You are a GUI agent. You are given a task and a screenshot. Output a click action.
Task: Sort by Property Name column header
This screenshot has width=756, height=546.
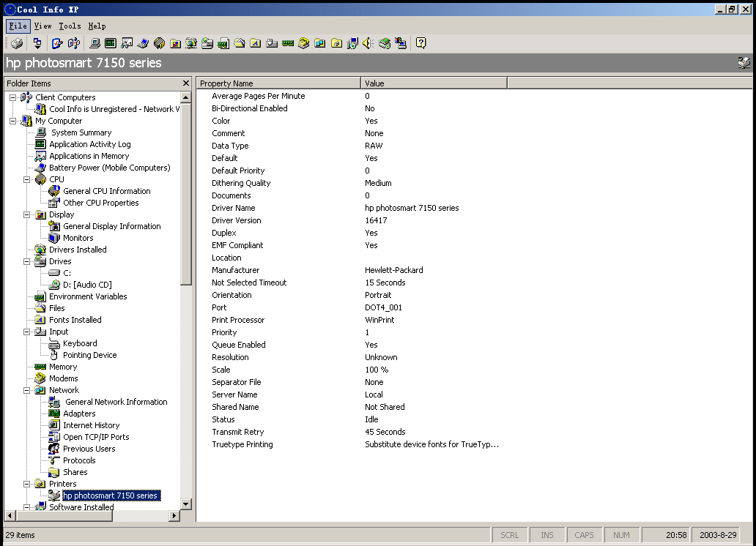[x=278, y=83]
